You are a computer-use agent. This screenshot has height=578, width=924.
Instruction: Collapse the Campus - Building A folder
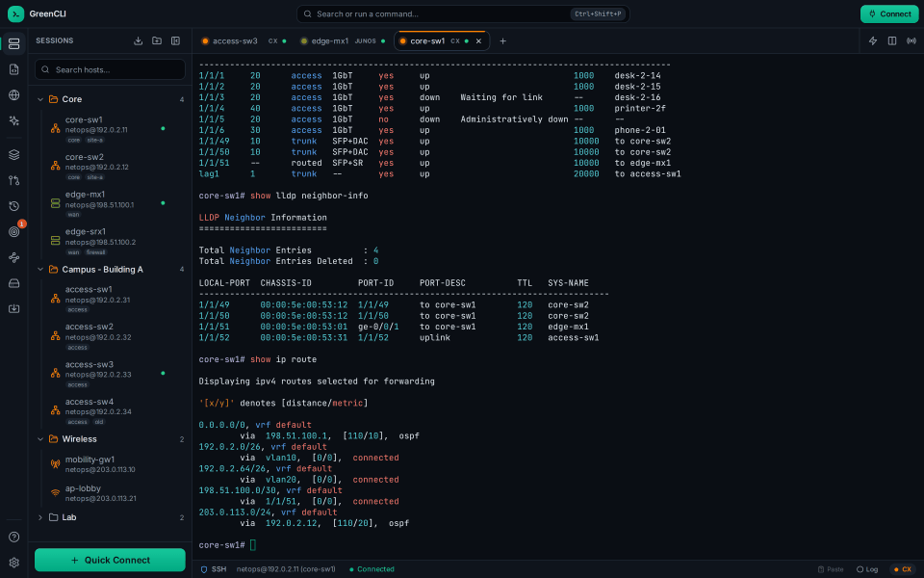click(40, 270)
